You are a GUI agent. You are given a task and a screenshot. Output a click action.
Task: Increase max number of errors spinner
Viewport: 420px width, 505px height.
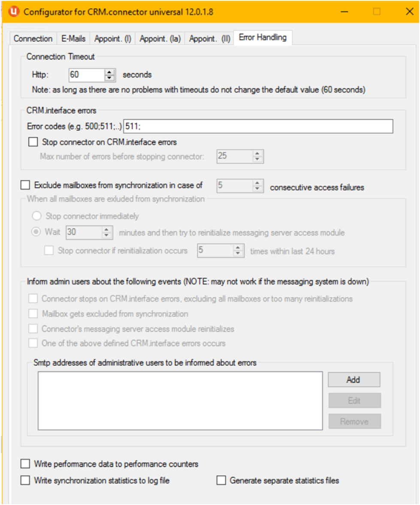[x=257, y=153]
